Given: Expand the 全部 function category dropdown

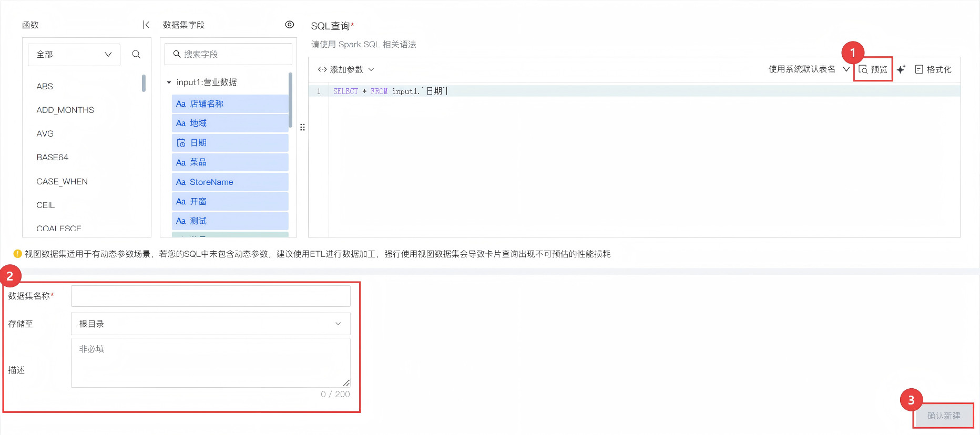Looking at the screenshot, I should click(74, 55).
